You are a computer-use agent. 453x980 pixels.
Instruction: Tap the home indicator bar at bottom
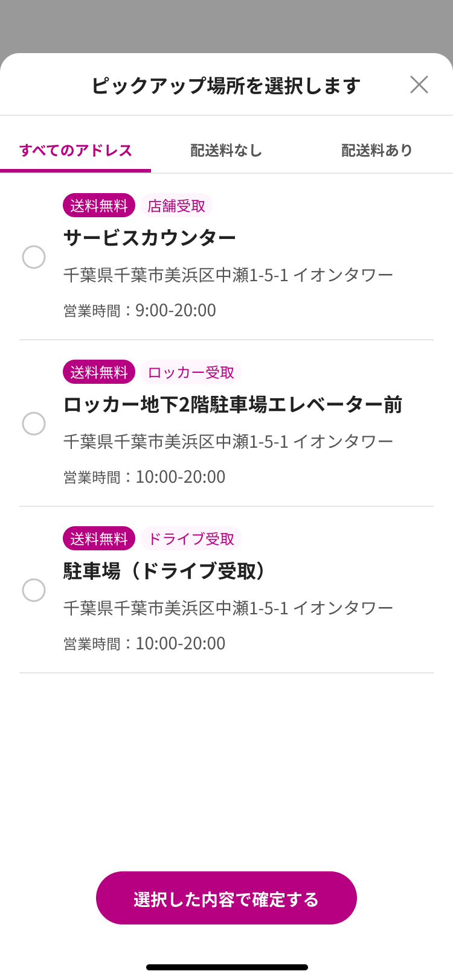pyautogui.click(x=226, y=967)
